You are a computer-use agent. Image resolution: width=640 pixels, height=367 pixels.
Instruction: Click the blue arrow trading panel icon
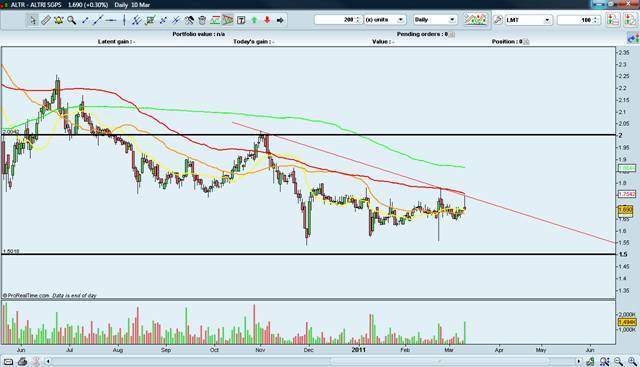click(633, 39)
